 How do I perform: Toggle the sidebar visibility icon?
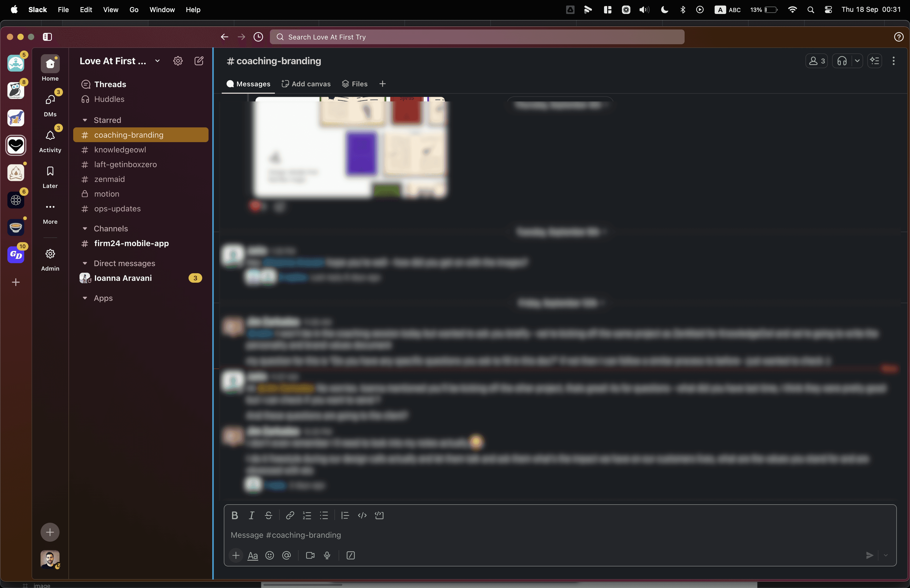[x=47, y=37]
